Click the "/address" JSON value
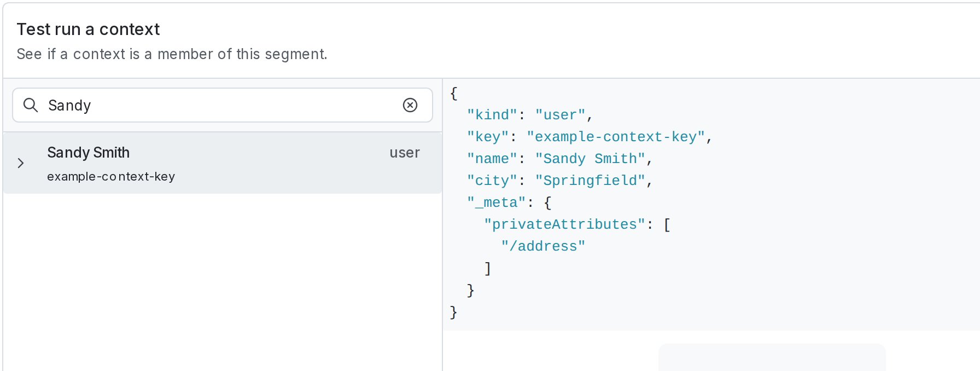 (x=543, y=246)
